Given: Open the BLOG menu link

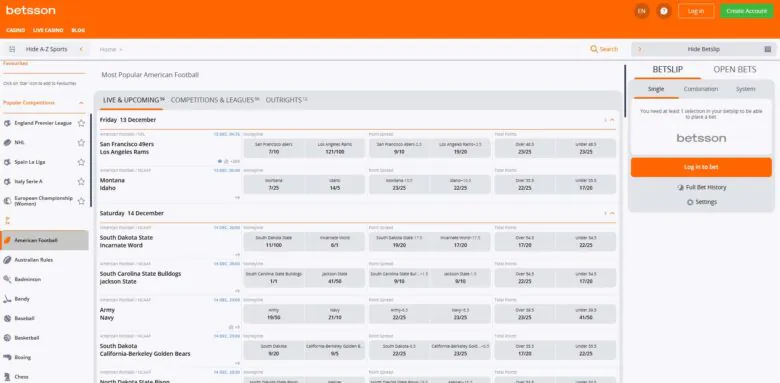Looking at the screenshot, I should 78,30.
